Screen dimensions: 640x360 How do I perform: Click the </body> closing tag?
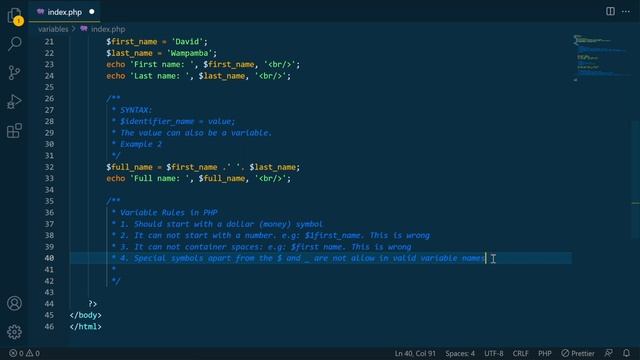[x=85, y=315]
